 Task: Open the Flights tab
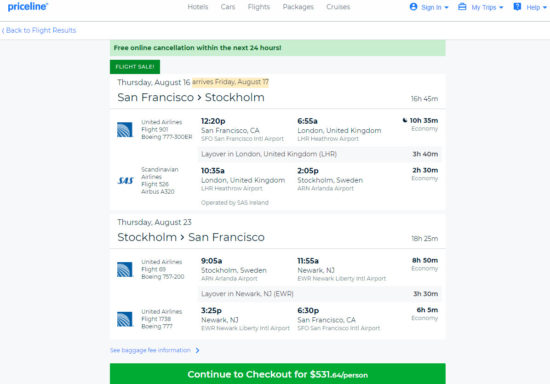(259, 7)
